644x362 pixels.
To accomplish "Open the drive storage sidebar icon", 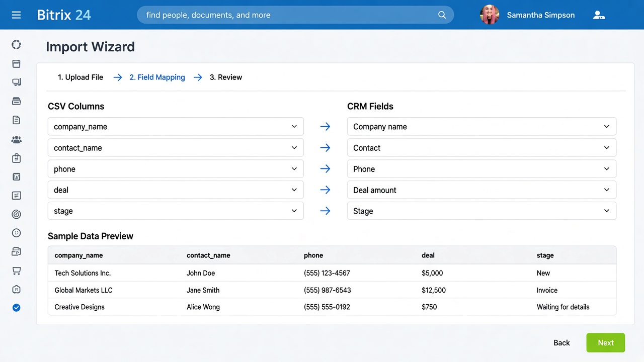I will pyautogui.click(x=16, y=101).
